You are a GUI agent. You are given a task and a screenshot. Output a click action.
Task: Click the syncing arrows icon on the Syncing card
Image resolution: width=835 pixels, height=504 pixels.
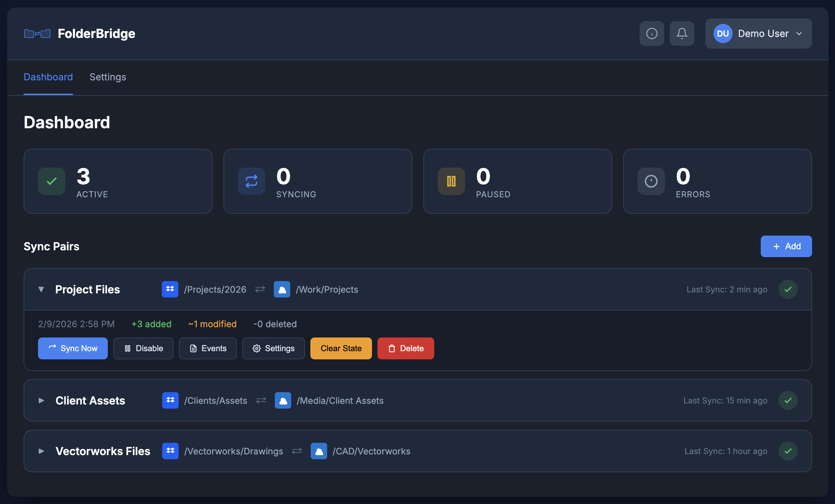click(x=251, y=181)
